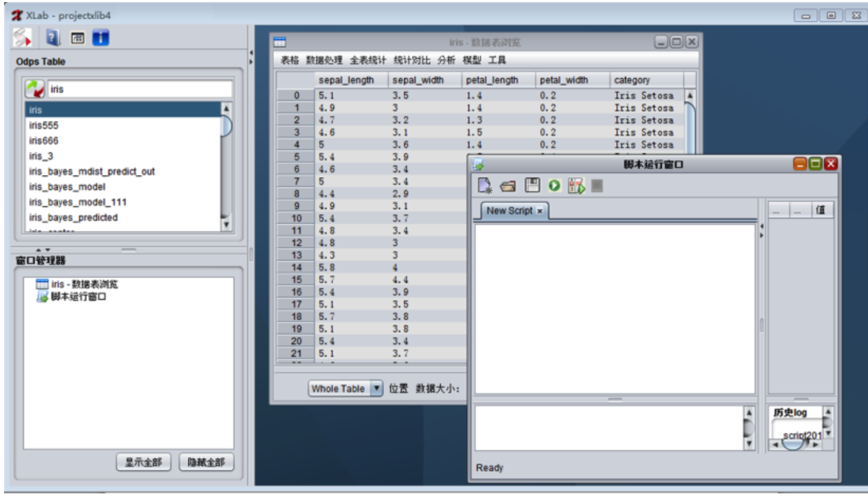Click the 隐藏全部 button

206,462
